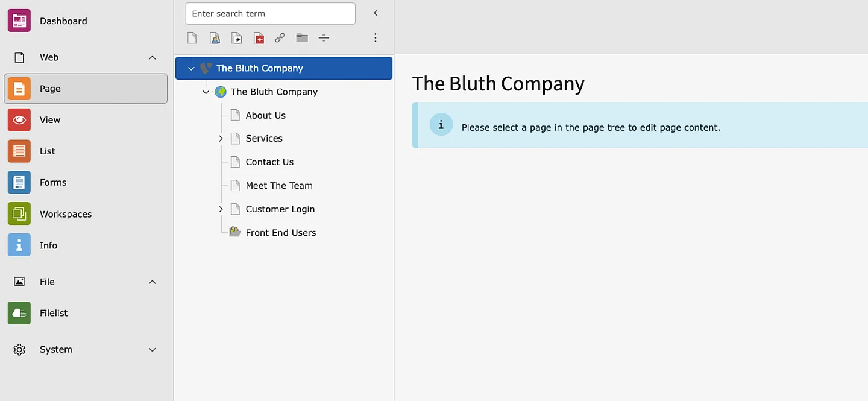This screenshot has height=401, width=868.
Task: Select the backend user section page icon
Action: click(215, 37)
